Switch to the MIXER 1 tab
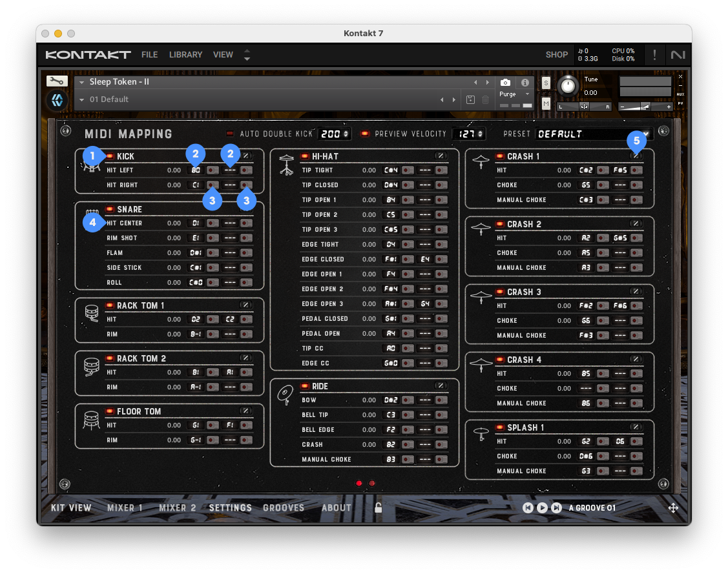The height and width of the screenshot is (574, 728). pyautogui.click(x=125, y=508)
